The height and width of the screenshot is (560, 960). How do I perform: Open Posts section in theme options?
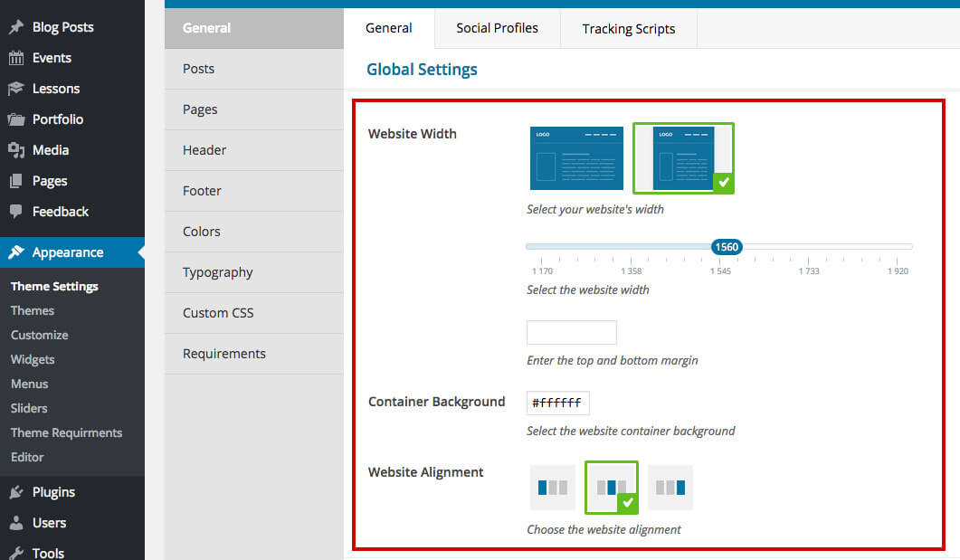(x=254, y=69)
